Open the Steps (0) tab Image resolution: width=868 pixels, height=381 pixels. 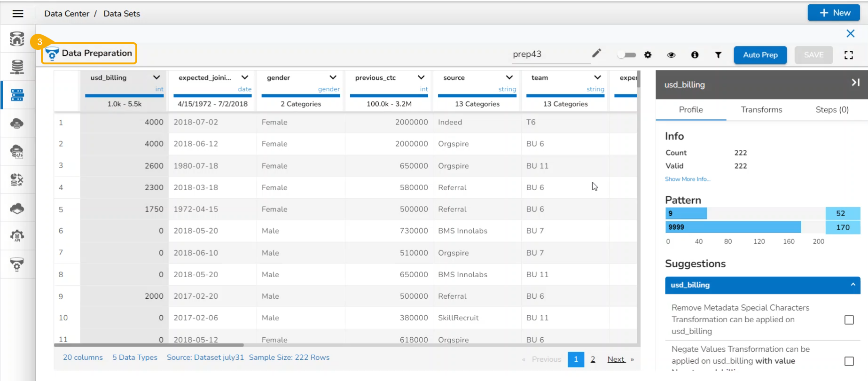point(832,109)
